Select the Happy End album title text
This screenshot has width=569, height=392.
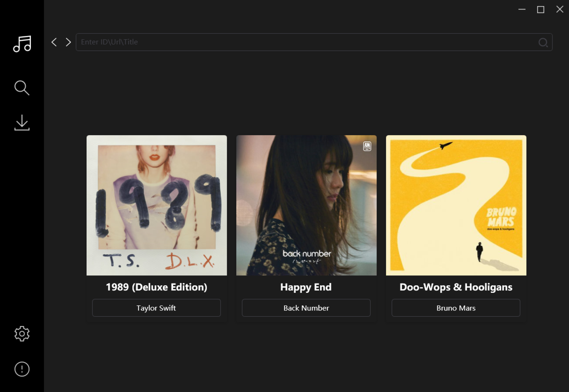point(306,287)
